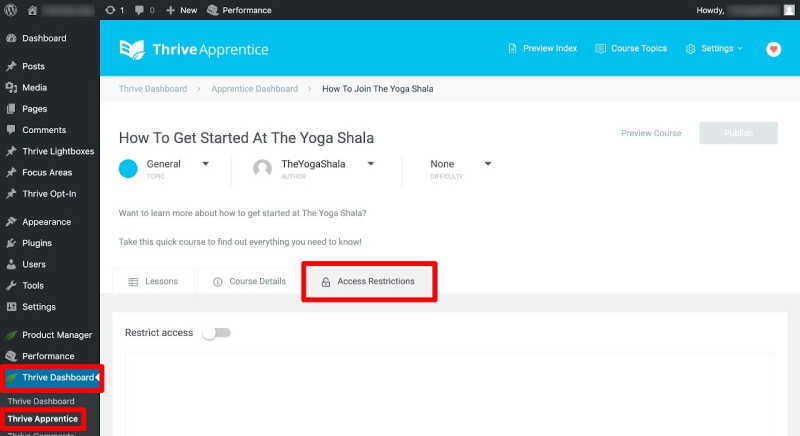This screenshot has width=800, height=436.
Task: Open the TheYogaShala author dropdown
Action: [370, 164]
